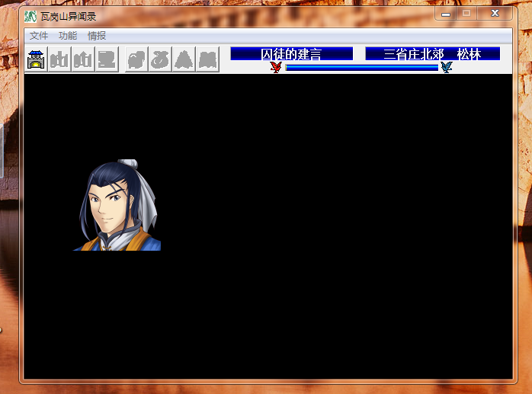The width and height of the screenshot is (532, 394).
Task: Click the greyed scroll icon without arrow
Action: 59,59
